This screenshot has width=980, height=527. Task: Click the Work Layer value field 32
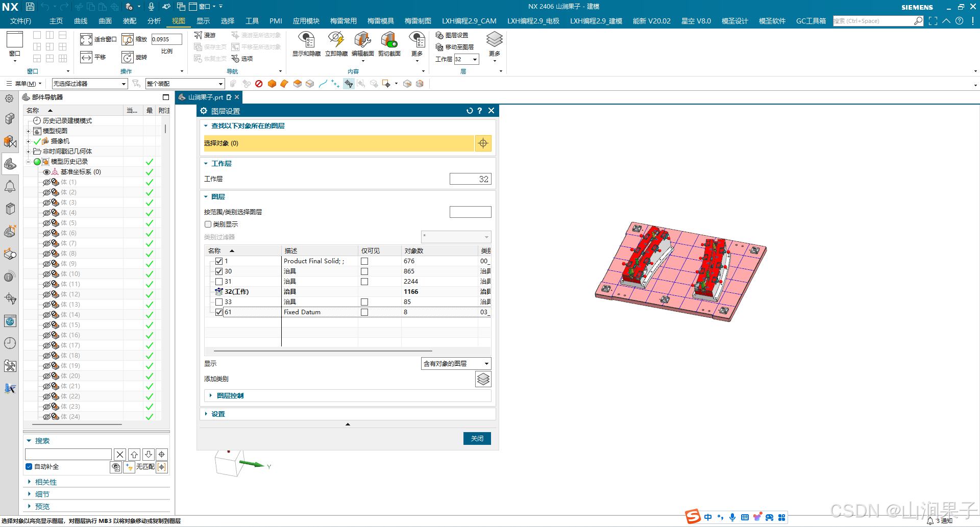click(x=470, y=179)
